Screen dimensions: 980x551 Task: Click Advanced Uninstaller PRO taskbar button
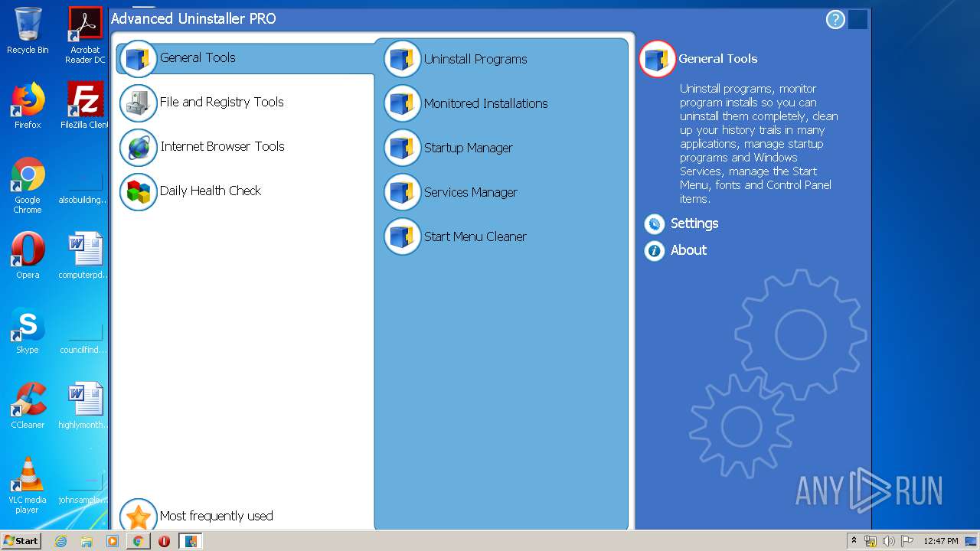point(190,541)
